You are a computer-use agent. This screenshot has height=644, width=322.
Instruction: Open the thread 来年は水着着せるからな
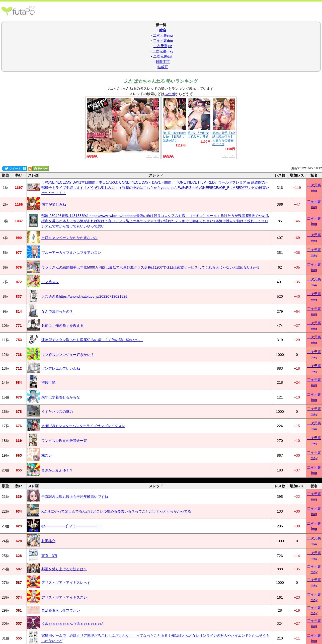61,397
